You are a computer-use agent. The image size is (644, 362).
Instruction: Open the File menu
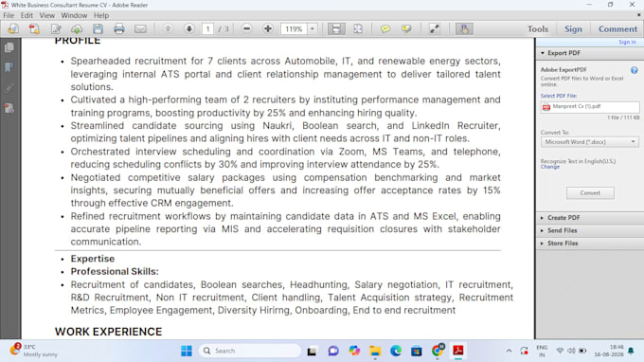tap(9, 15)
